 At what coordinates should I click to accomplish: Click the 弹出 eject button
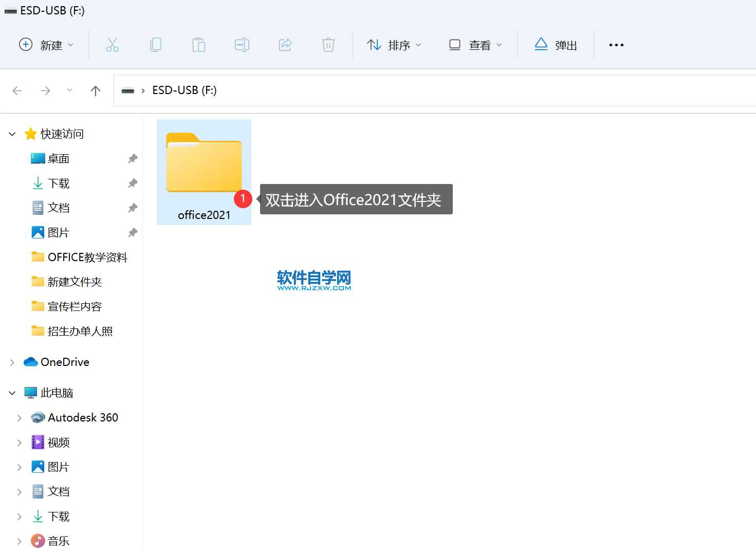pyautogui.click(x=556, y=45)
